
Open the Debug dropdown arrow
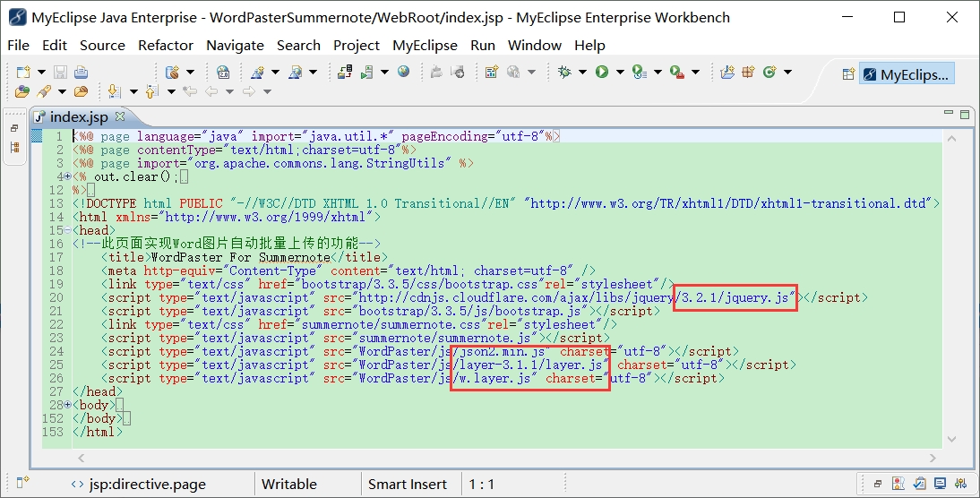[582, 72]
